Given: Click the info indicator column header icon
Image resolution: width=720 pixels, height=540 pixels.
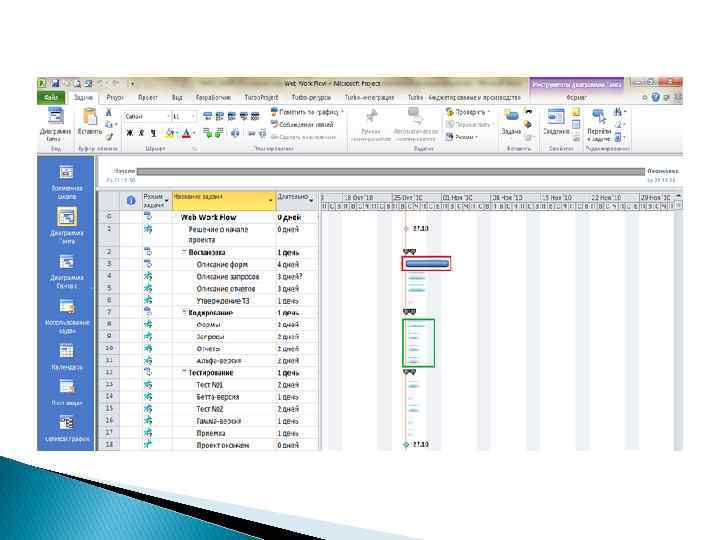Looking at the screenshot, I should point(131,201).
